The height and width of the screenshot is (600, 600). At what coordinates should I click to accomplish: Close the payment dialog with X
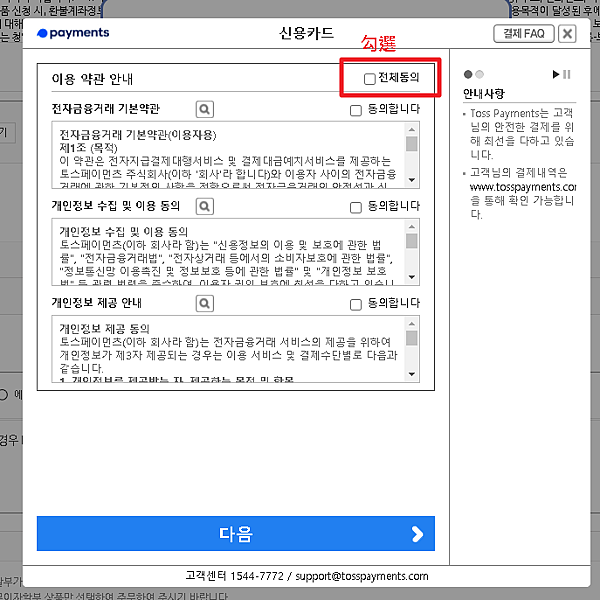pos(567,34)
